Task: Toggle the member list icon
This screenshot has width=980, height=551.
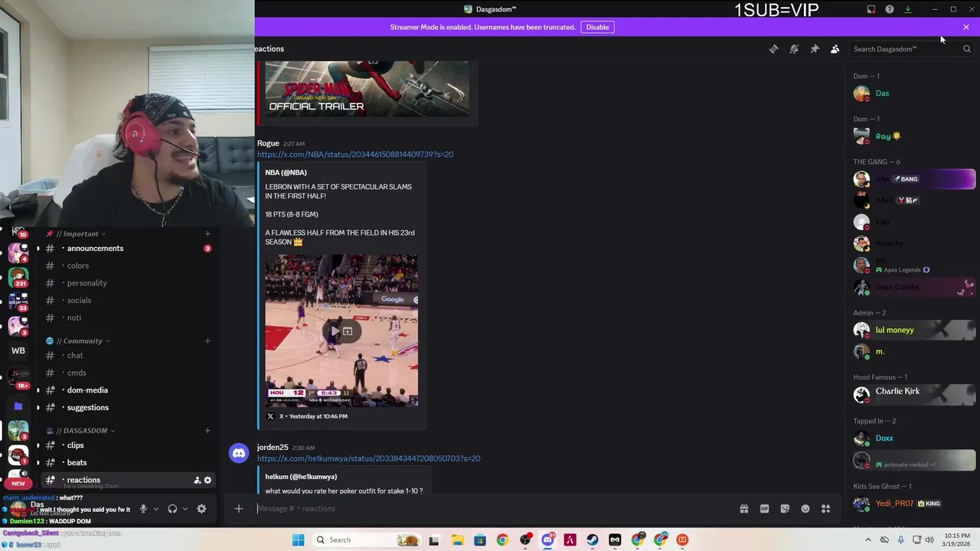Action: pyautogui.click(x=835, y=49)
